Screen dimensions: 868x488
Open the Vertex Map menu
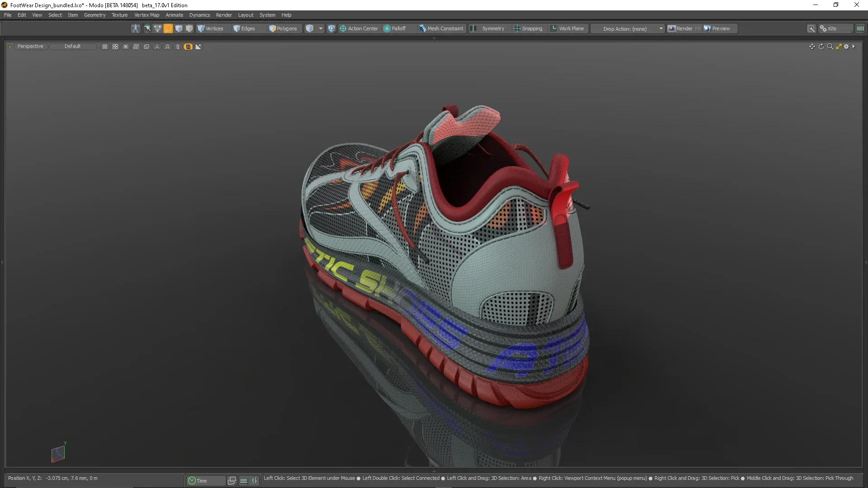(x=146, y=15)
